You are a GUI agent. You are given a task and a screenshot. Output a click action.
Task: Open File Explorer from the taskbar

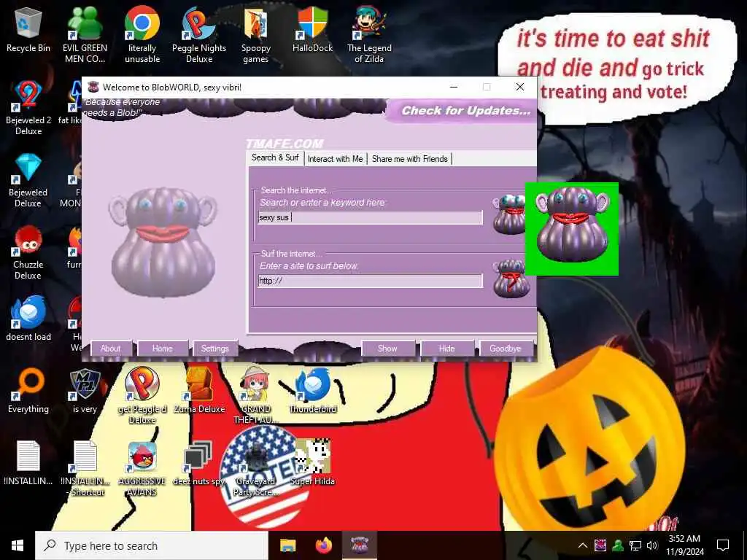click(287, 545)
